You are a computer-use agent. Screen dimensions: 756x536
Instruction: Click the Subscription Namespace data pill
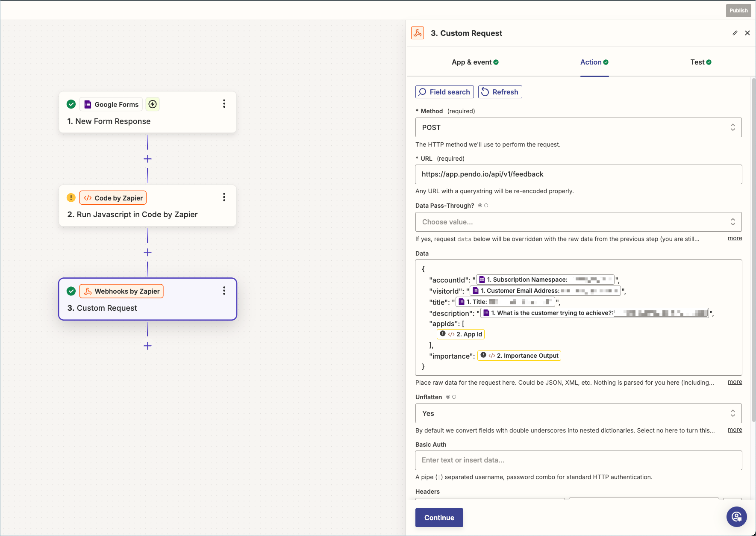545,280
